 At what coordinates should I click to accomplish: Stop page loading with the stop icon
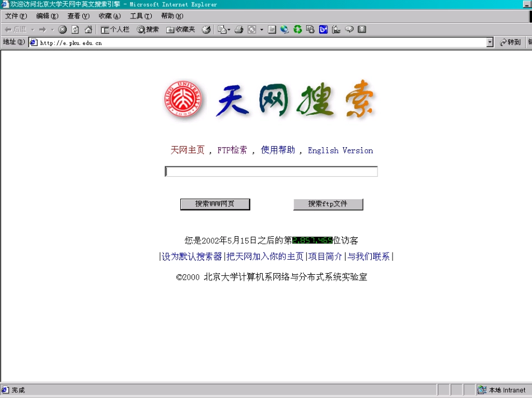tap(62, 30)
